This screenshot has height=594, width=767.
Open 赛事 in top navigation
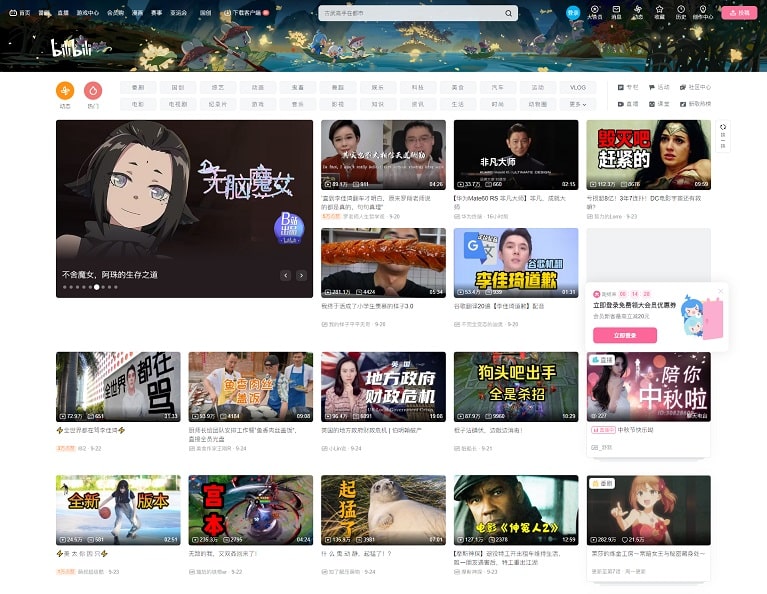click(x=157, y=13)
